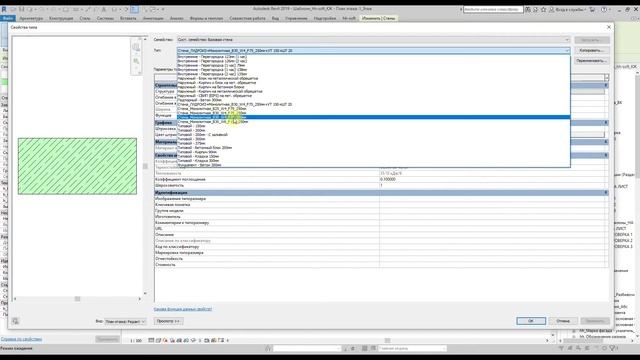Switch to the Управление ribbon tab
Screen dimensions: 640x360
(296, 18)
